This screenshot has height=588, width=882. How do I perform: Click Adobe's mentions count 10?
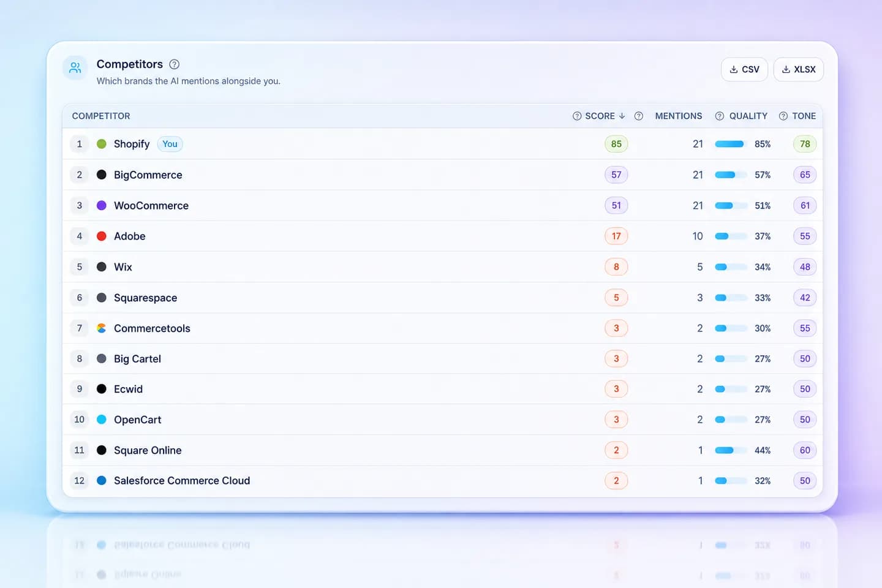[698, 236]
